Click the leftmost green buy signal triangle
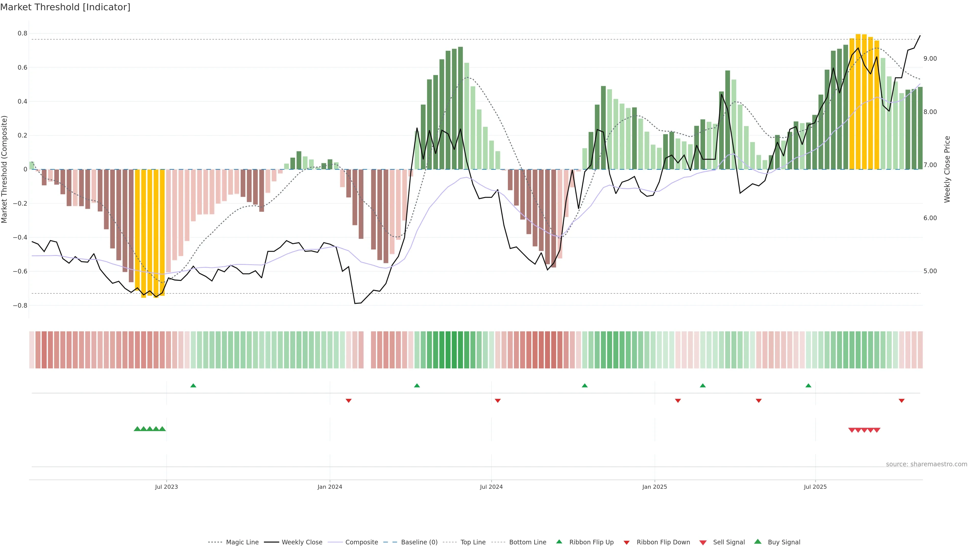 [137, 429]
